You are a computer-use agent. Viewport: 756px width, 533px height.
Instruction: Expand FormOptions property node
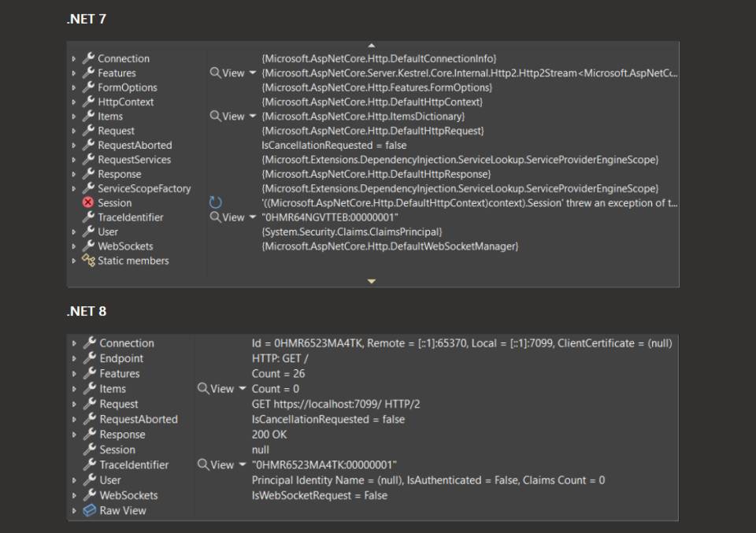74,87
